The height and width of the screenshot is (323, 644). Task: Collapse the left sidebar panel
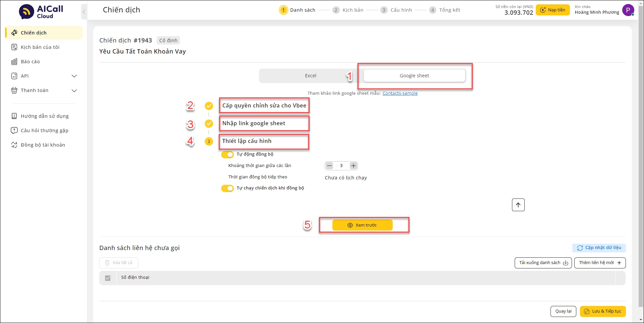[84, 12]
